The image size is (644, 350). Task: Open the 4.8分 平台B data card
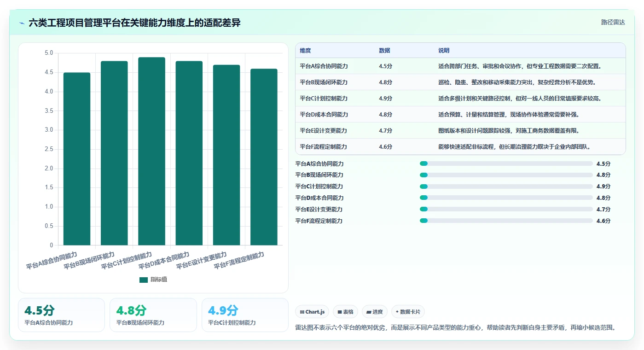point(153,315)
